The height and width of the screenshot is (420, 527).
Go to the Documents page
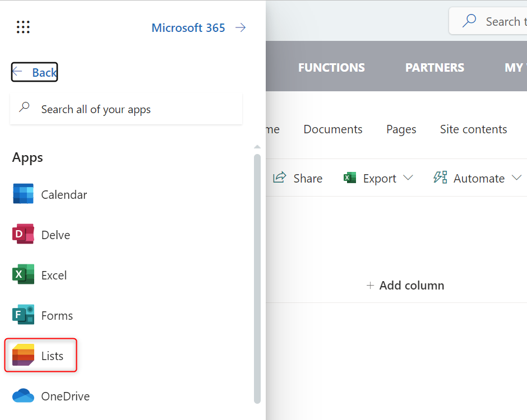(x=332, y=129)
